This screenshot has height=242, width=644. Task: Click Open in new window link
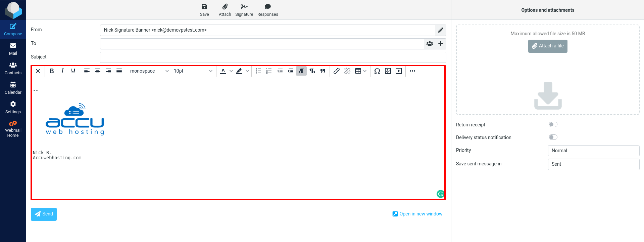click(417, 214)
